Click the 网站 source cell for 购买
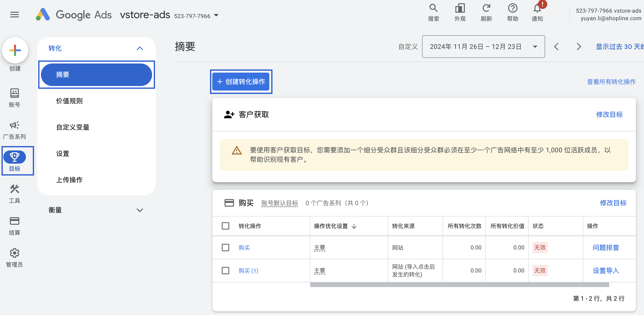Screen dimensions: 644x315 pyautogui.click(x=398, y=248)
